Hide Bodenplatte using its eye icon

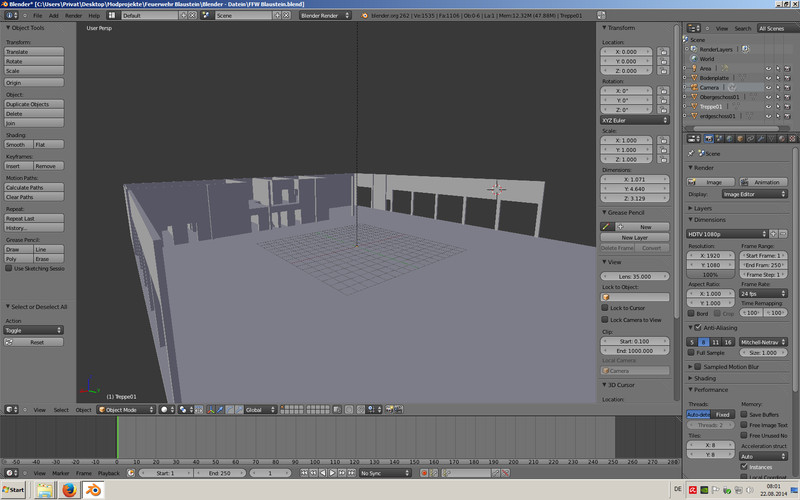768,78
